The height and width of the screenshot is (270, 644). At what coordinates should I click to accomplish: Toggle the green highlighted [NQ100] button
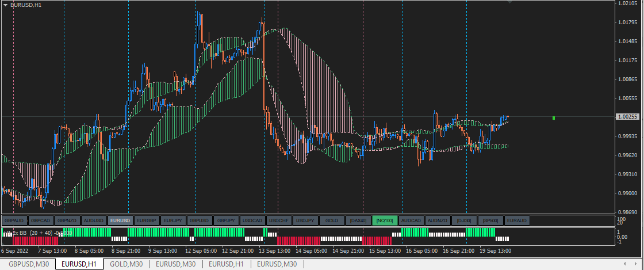385,220
